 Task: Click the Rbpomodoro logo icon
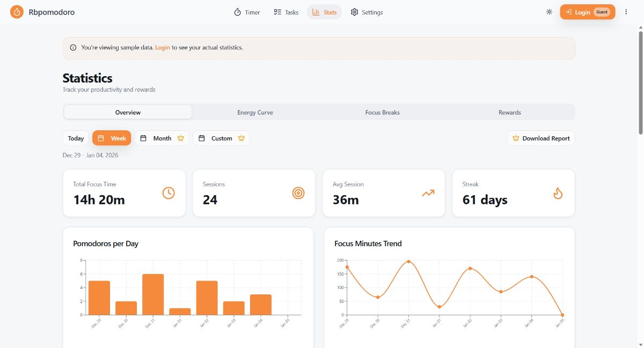pos(17,12)
